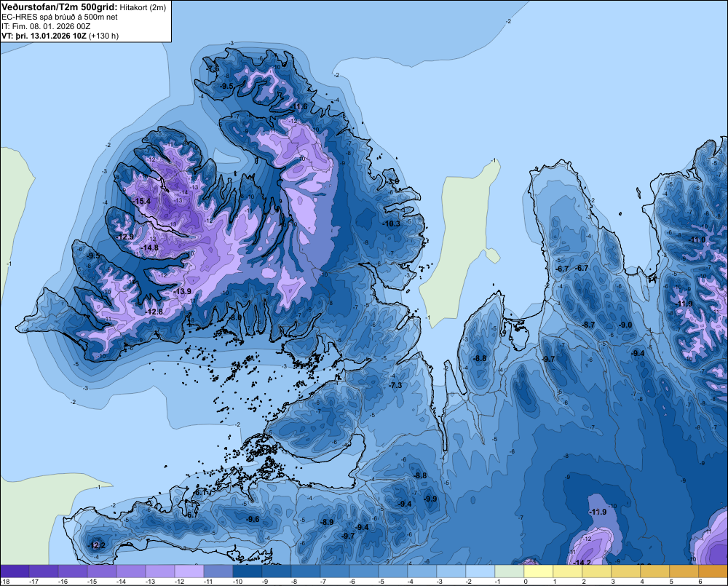728x586 pixels.
Task: Click the '-15.4' temperature value on the map
Action: point(142,201)
